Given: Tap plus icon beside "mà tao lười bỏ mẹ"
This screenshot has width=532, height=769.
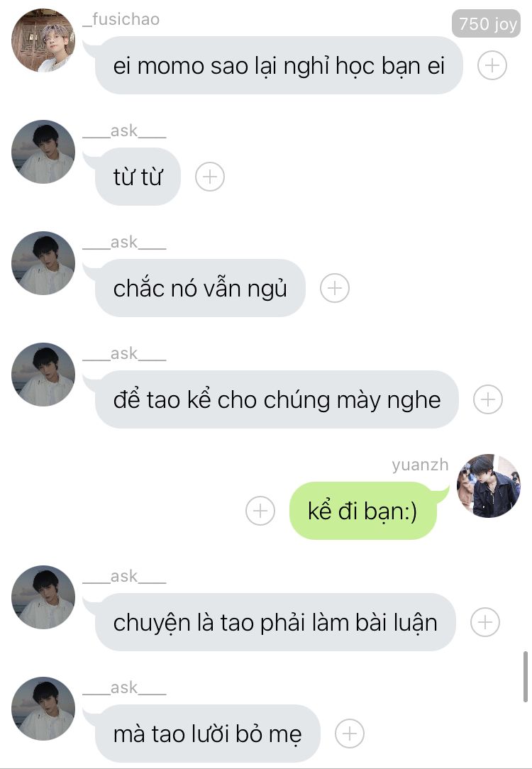Looking at the screenshot, I should coord(349,734).
